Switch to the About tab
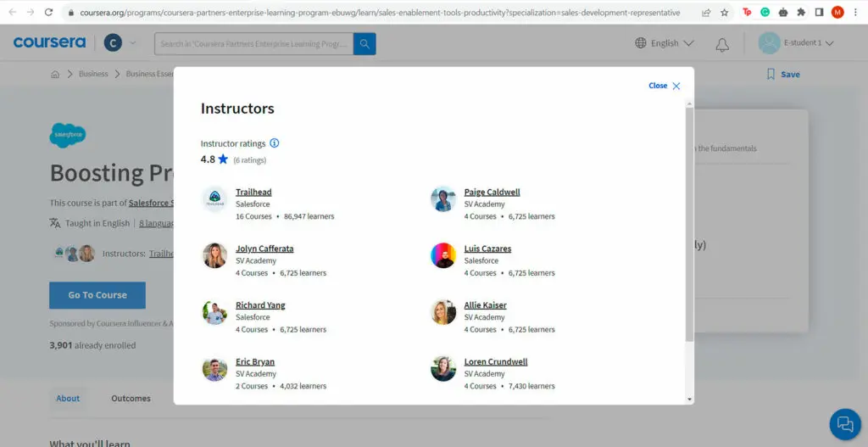This screenshot has width=868, height=447. point(68,399)
